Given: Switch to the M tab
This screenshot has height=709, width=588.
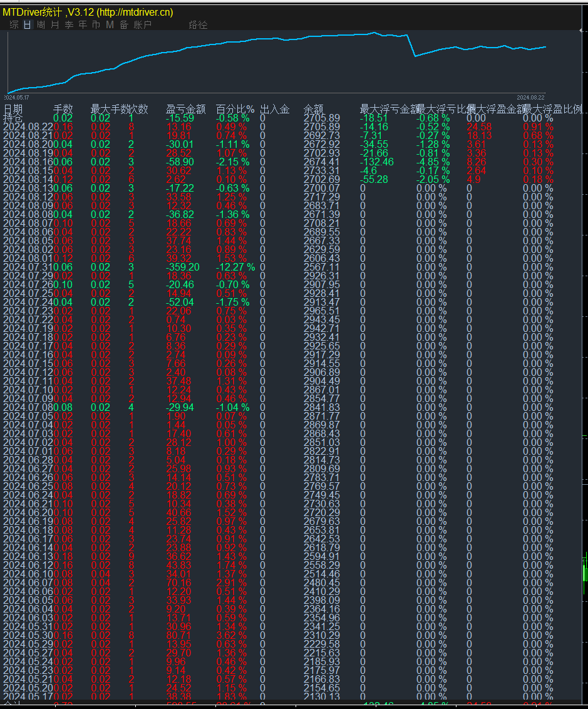Looking at the screenshot, I should [x=110, y=25].
